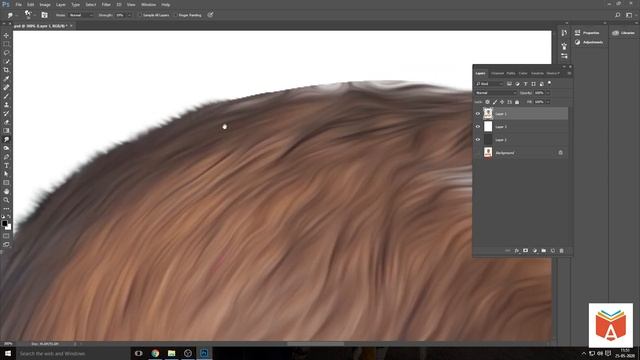Select the Lasso tool

tap(6, 53)
